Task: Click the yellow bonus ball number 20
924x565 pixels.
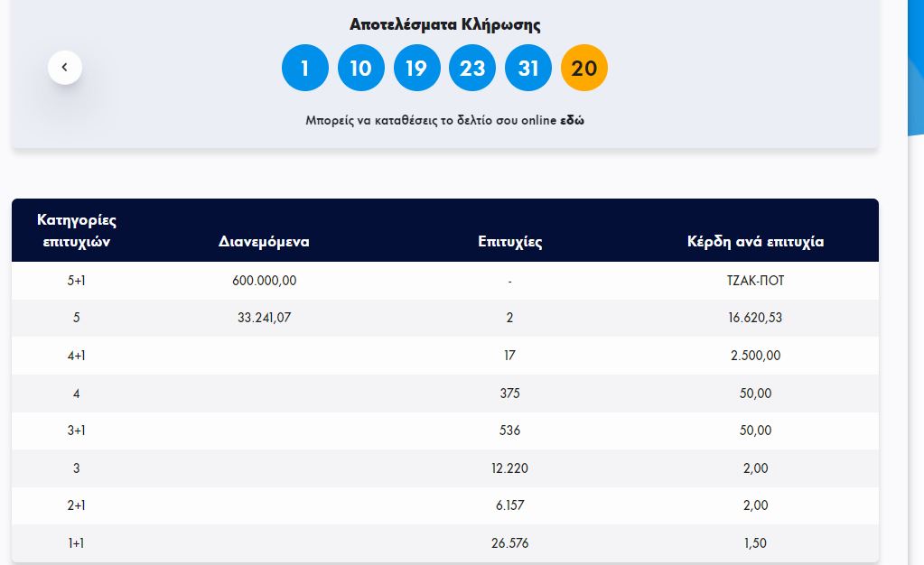Action: [x=584, y=69]
